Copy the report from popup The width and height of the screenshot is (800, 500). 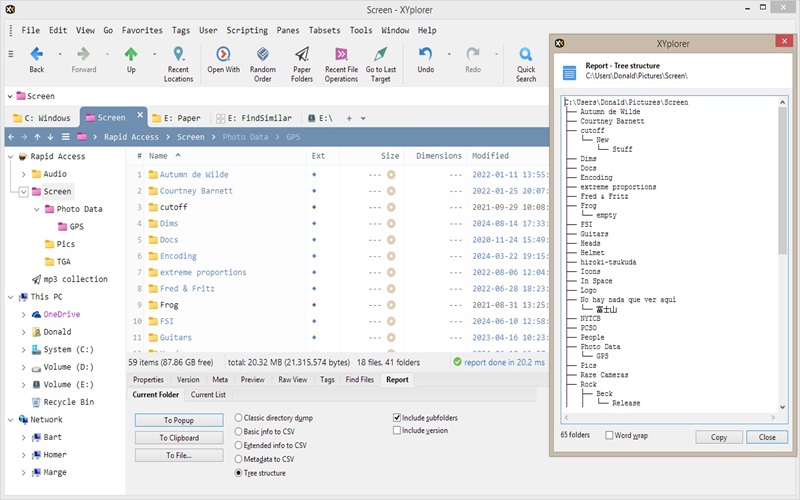719,437
